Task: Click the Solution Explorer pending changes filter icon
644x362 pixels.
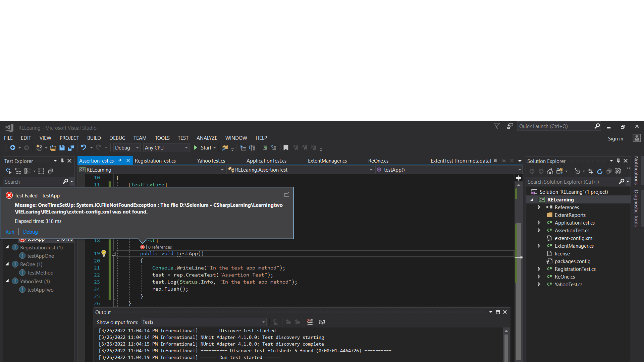Action: (x=577, y=171)
